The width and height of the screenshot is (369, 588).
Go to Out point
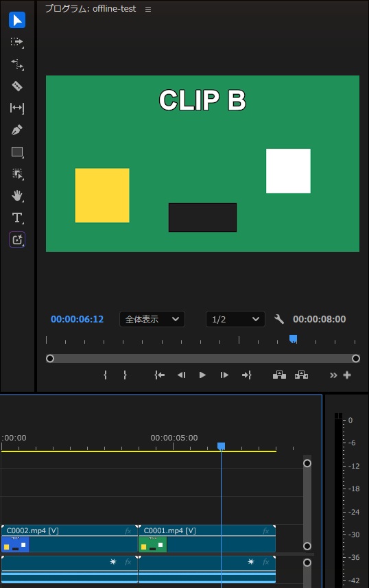tap(246, 375)
